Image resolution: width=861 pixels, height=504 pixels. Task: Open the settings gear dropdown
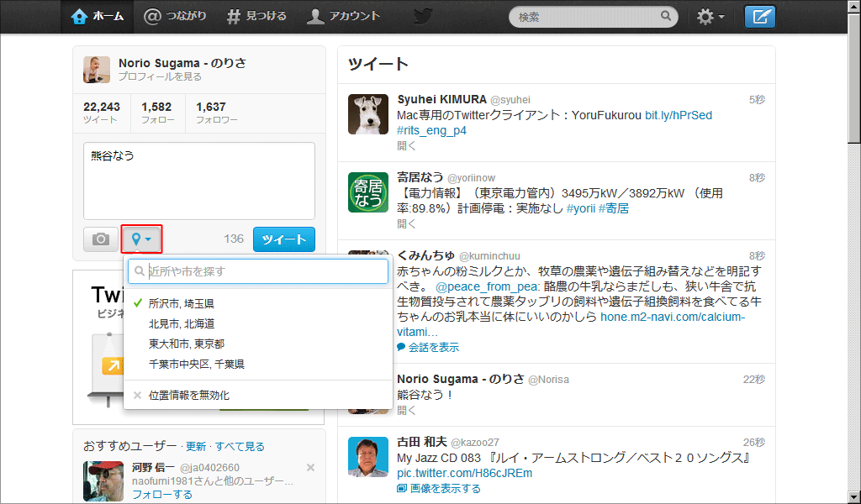click(710, 17)
